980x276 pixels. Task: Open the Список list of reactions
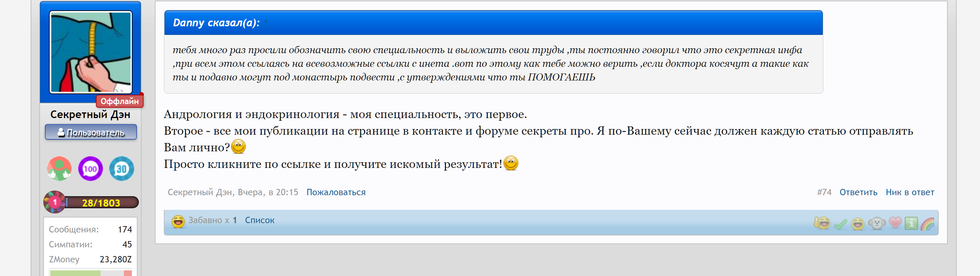point(259,220)
